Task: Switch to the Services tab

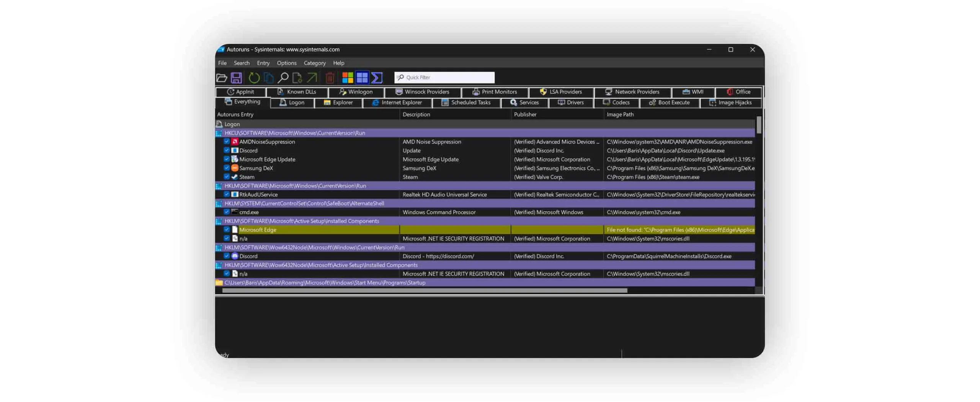Action: pos(524,103)
